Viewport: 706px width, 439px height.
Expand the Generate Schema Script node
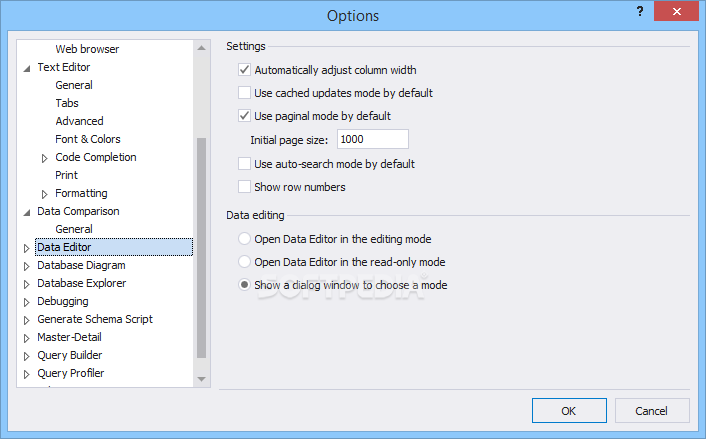(x=27, y=320)
